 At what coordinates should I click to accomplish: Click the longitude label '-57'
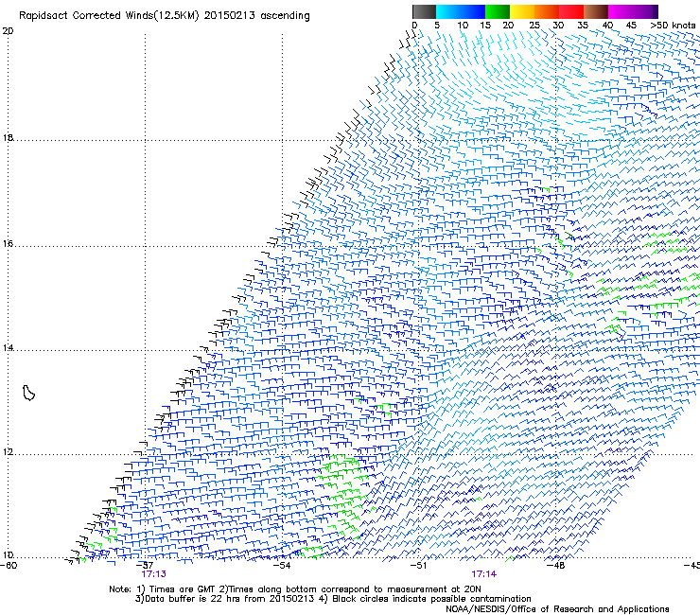tap(145, 565)
